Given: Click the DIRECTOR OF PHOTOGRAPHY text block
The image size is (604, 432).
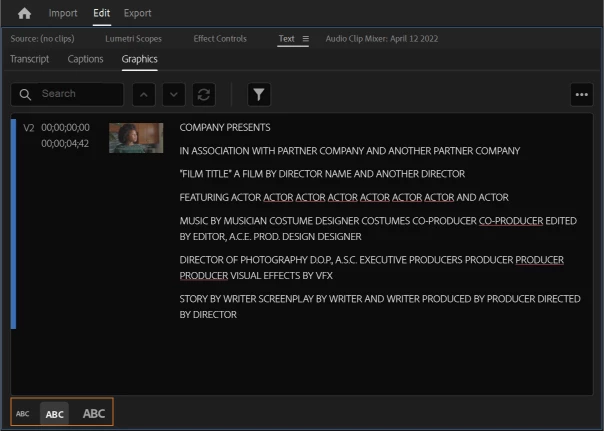Looking at the screenshot, I should point(372,268).
